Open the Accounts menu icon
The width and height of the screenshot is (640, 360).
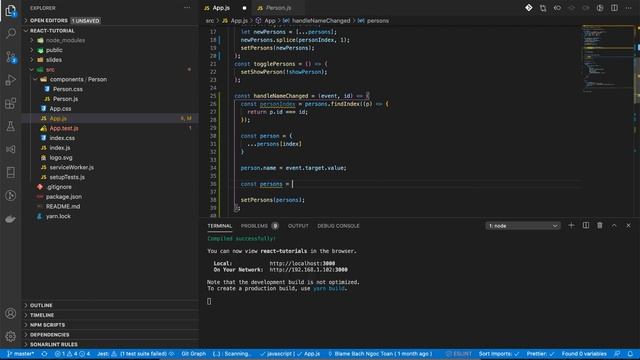(11, 313)
